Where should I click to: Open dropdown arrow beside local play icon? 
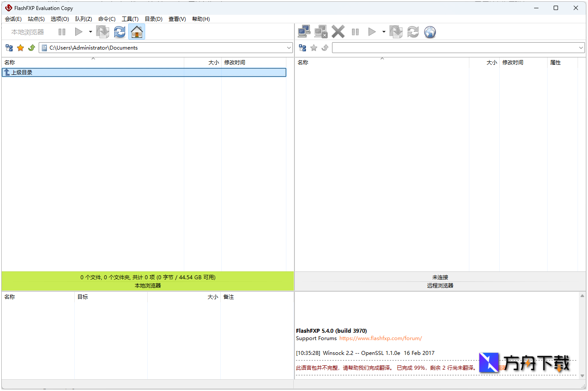point(90,32)
